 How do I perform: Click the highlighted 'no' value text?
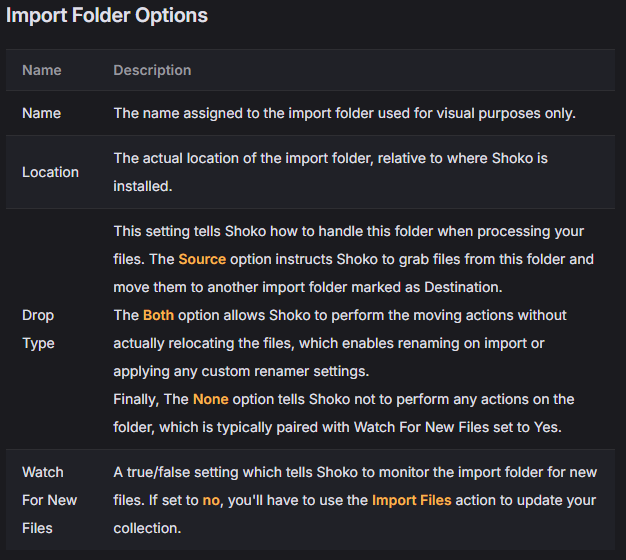coord(211,500)
